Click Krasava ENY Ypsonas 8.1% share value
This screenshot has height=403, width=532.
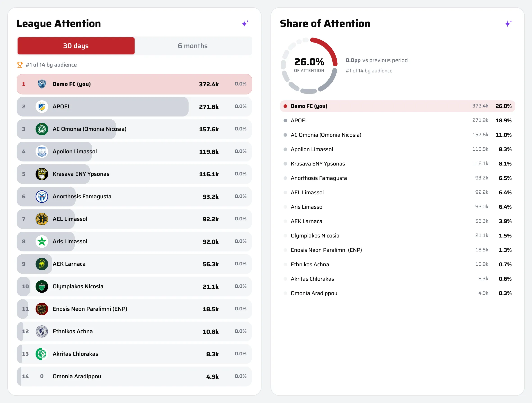[505, 164]
